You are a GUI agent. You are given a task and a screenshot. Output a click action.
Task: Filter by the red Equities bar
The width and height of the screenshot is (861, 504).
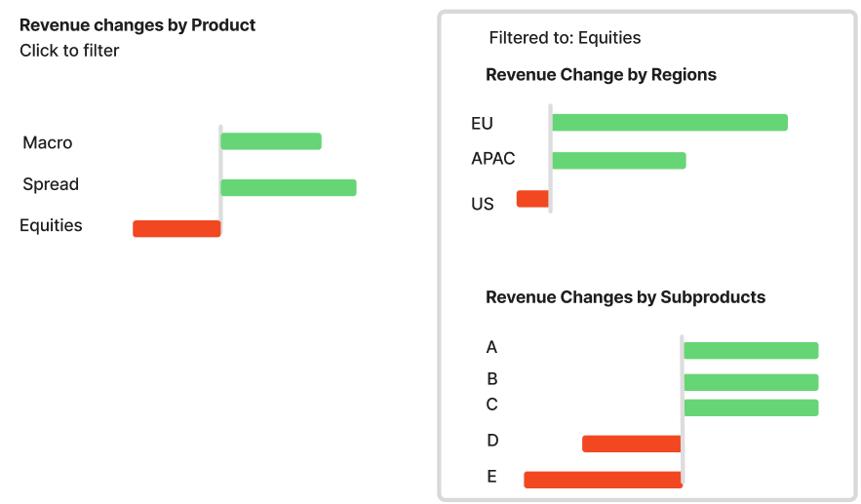pyautogui.click(x=176, y=228)
